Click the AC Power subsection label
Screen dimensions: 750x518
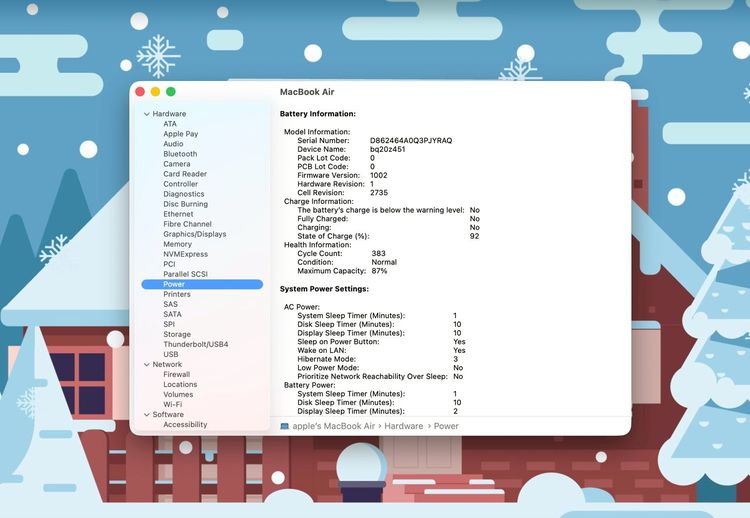302,307
